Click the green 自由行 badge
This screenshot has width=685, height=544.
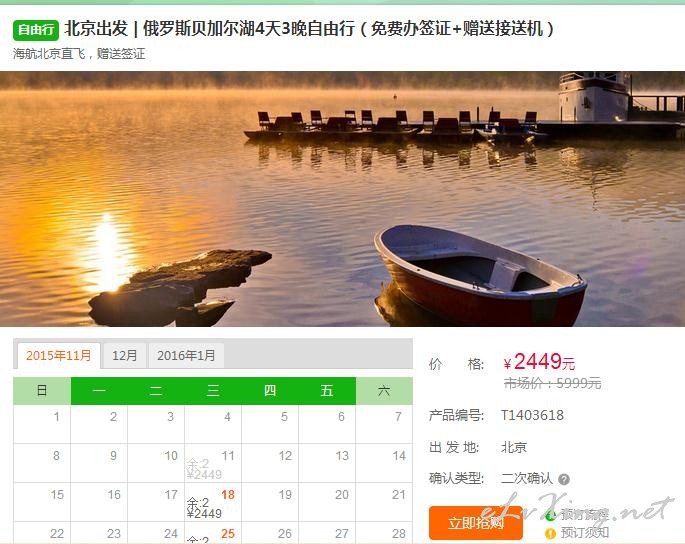point(36,30)
